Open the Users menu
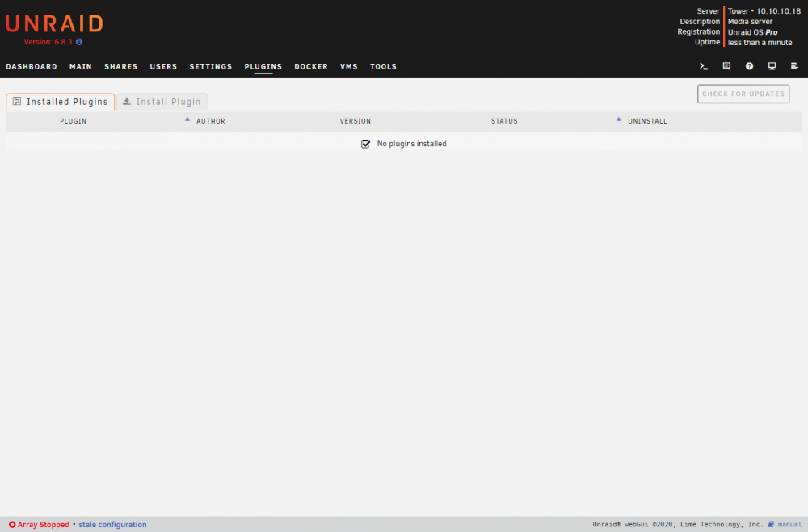The height and width of the screenshot is (532, 808). (163, 66)
